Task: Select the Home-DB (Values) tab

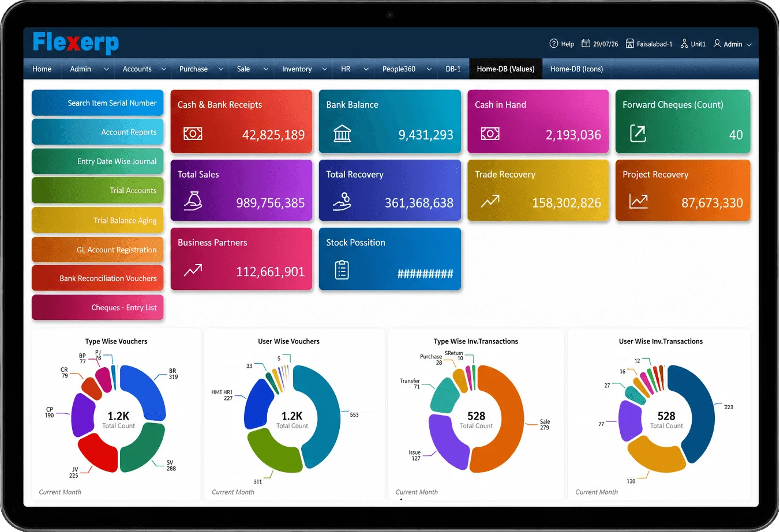Action: [x=505, y=69]
